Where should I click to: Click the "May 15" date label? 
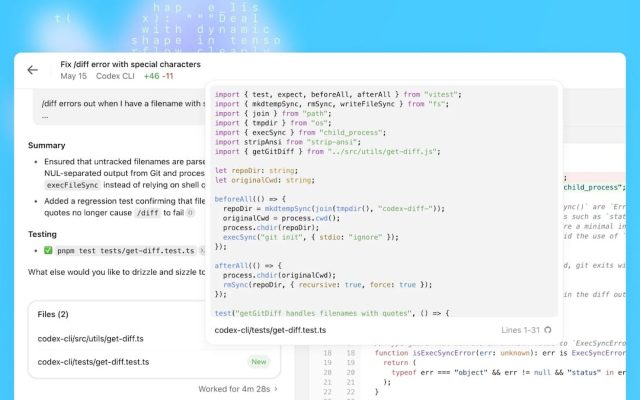[x=73, y=76]
